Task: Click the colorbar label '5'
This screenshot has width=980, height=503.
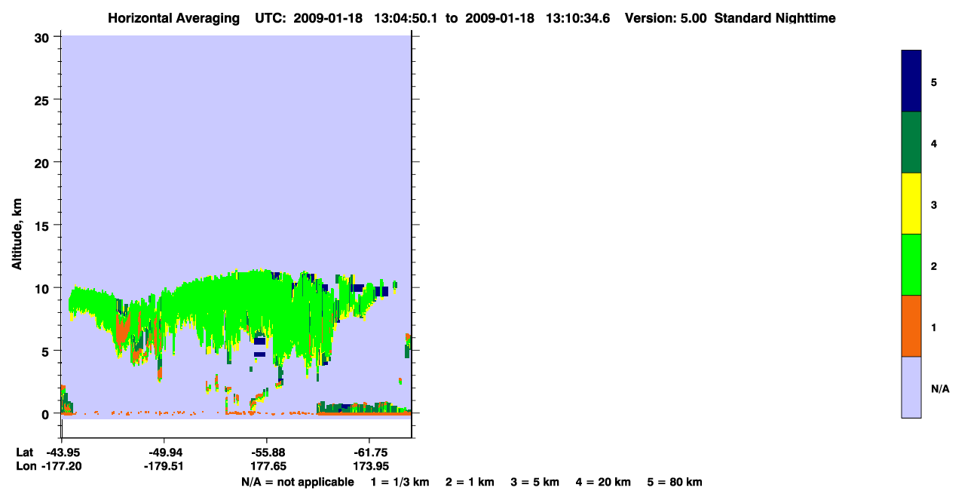Action: coord(934,82)
